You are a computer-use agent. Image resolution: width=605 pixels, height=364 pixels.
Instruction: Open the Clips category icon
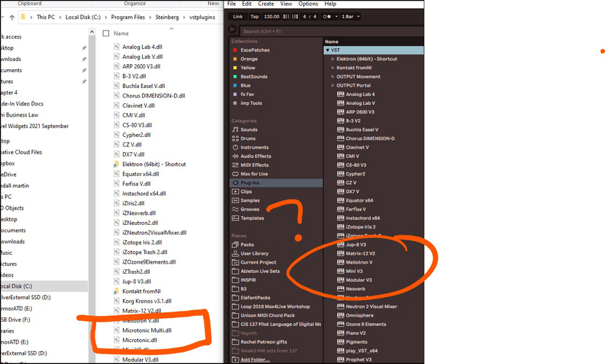point(235,192)
